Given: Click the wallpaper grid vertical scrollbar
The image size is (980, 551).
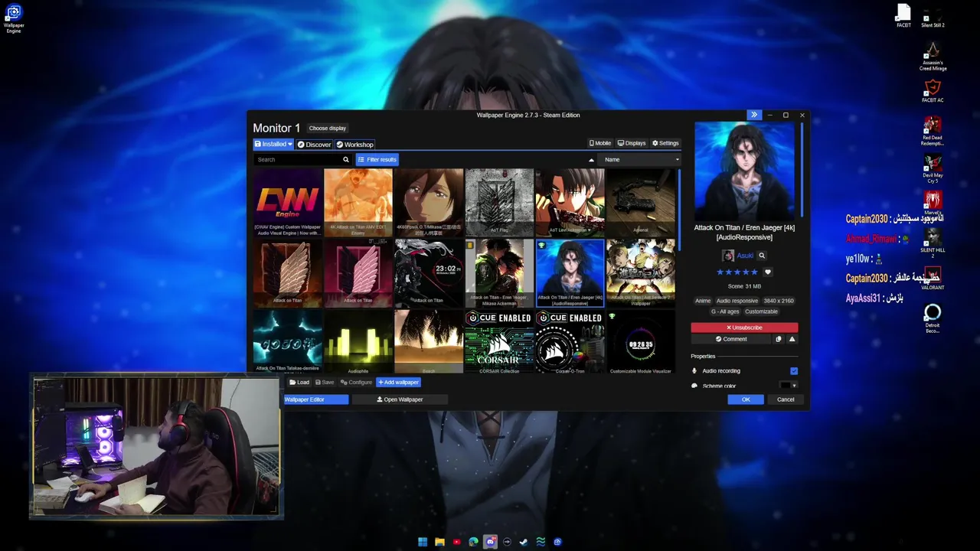Looking at the screenshot, I should [x=679, y=210].
